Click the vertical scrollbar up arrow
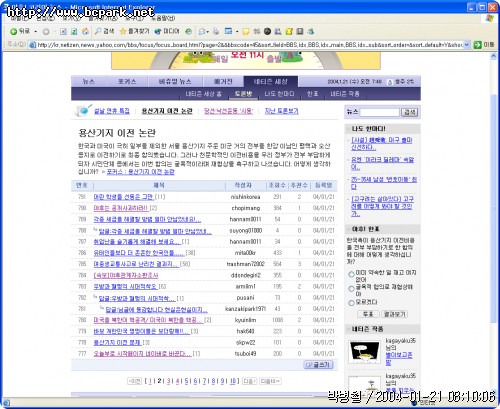This screenshot has width=500, height=409. pyautogui.click(x=494, y=57)
